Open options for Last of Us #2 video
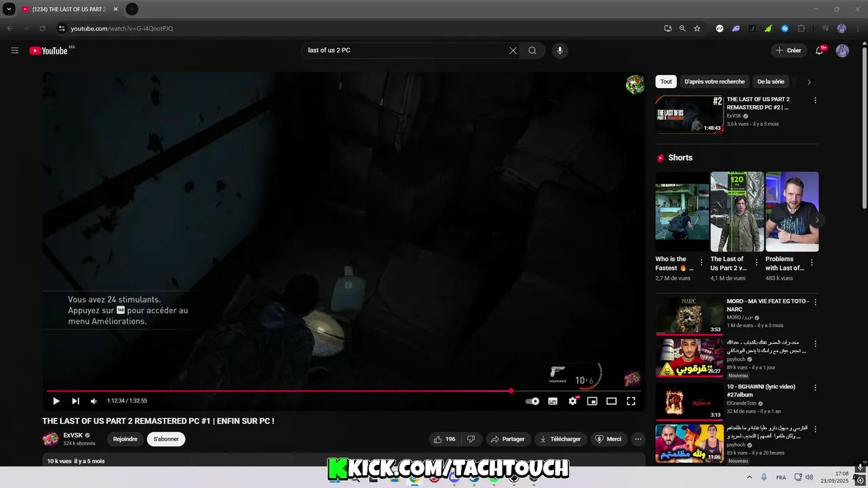The width and height of the screenshot is (868, 488). click(815, 100)
